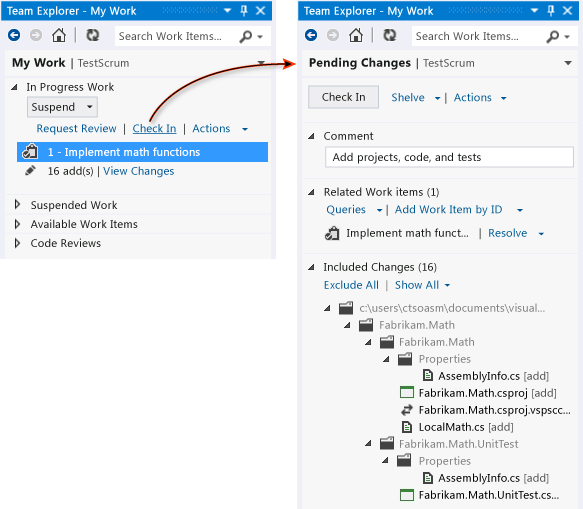Image resolution: width=583 pixels, height=509 pixels.
Task: Click Queries link
Action: click(x=346, y=210)
